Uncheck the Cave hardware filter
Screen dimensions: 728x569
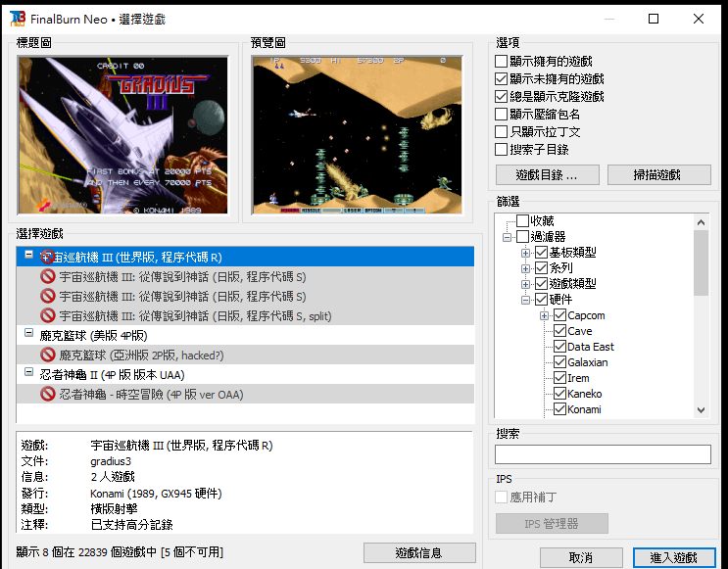click(x=559, y=331)
